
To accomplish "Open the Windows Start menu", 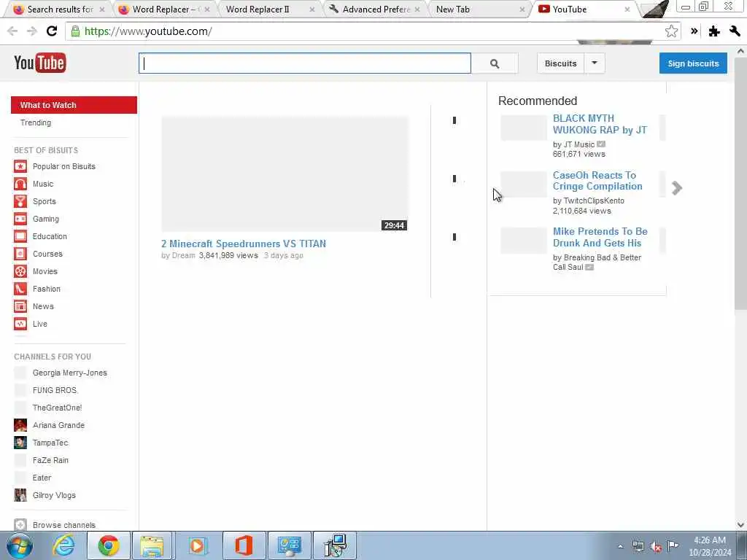I will (x=19, y=545).
